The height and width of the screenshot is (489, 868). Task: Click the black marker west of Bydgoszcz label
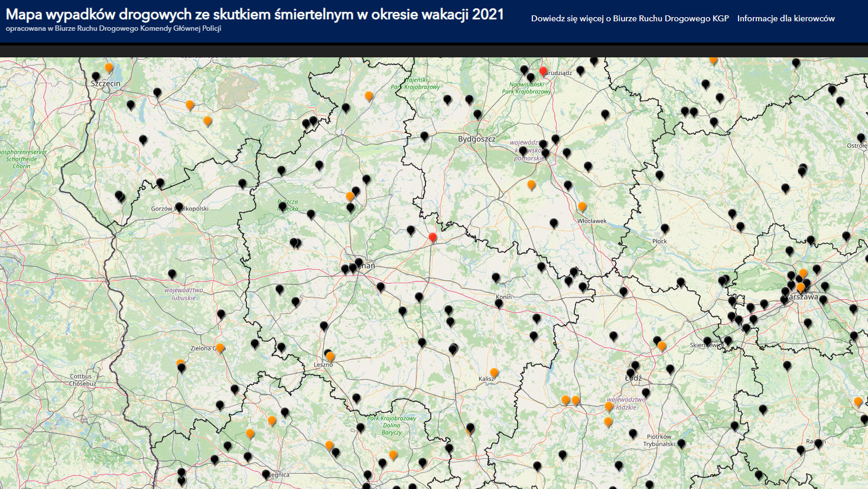(424, 137)
